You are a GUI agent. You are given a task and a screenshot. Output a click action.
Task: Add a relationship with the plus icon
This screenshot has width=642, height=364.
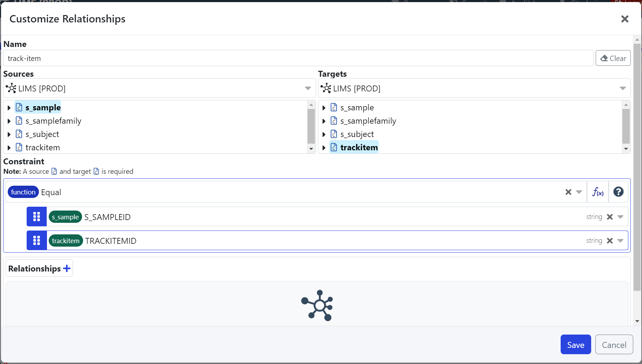tap(67, 269)
